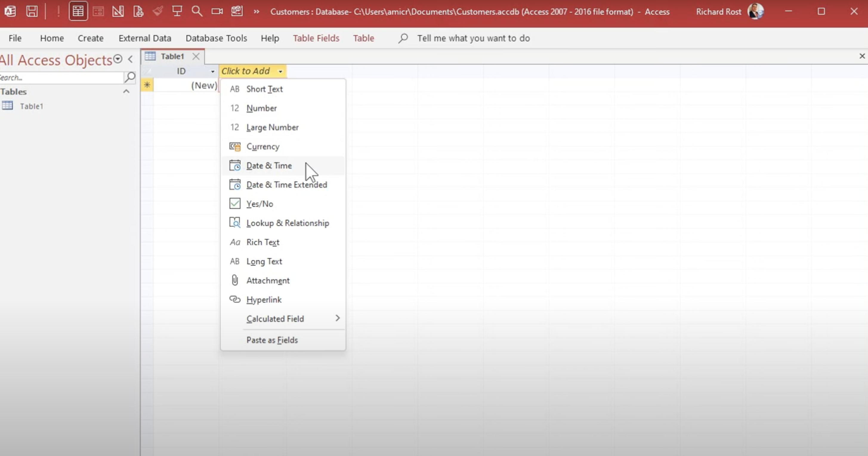Choose Date & Time field type

pyautogui.click(x=283, y=166)
